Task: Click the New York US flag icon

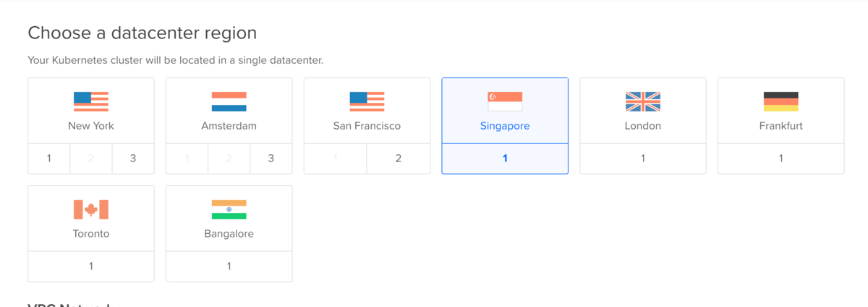Action: (x=91, y=101)
